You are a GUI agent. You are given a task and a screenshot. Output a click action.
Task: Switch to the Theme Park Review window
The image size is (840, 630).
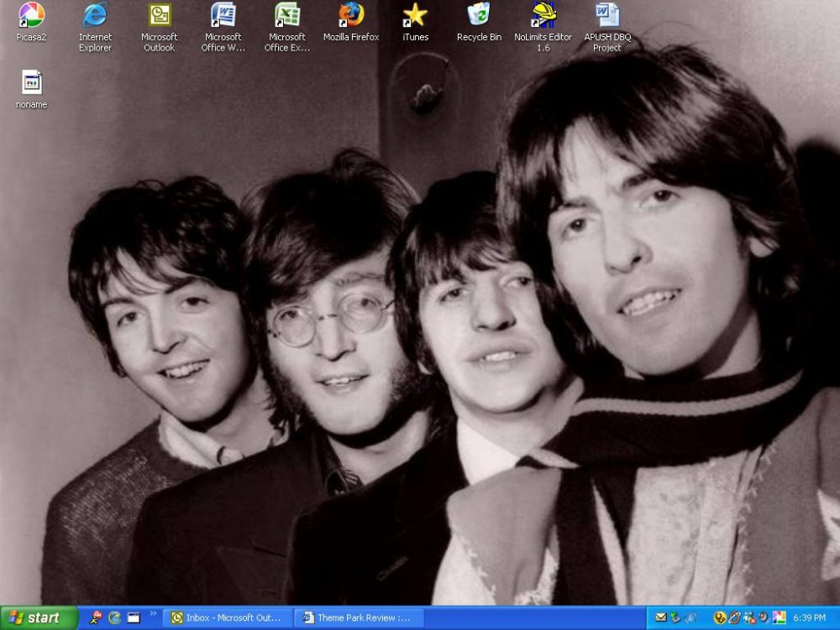click(x=361, y=618)
